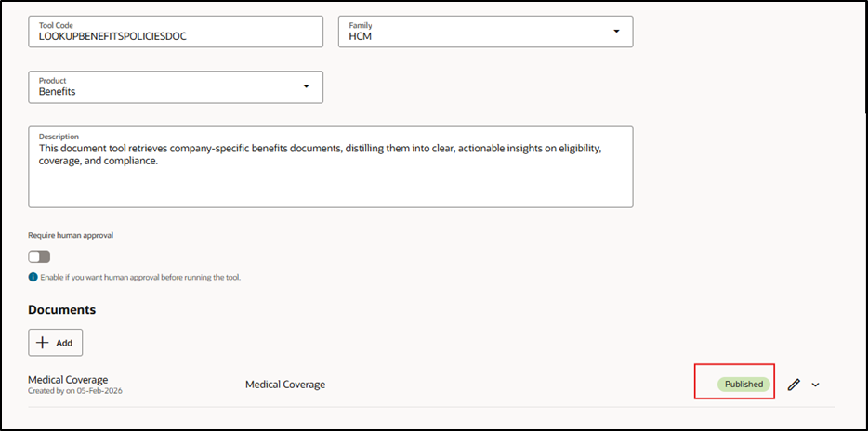
Task: Click the middle Medical Coverage description text
Action: (x=285, y=385)
